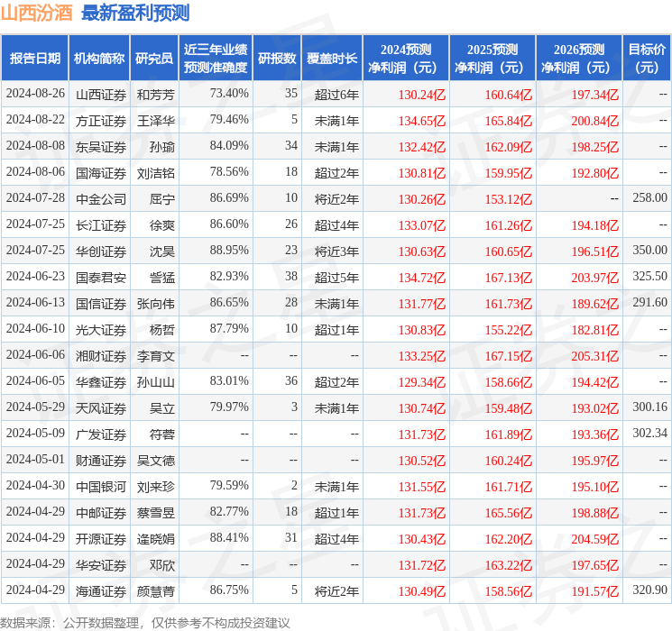
Task: Click the date 2024-08-26
Action: coord(35,93)
